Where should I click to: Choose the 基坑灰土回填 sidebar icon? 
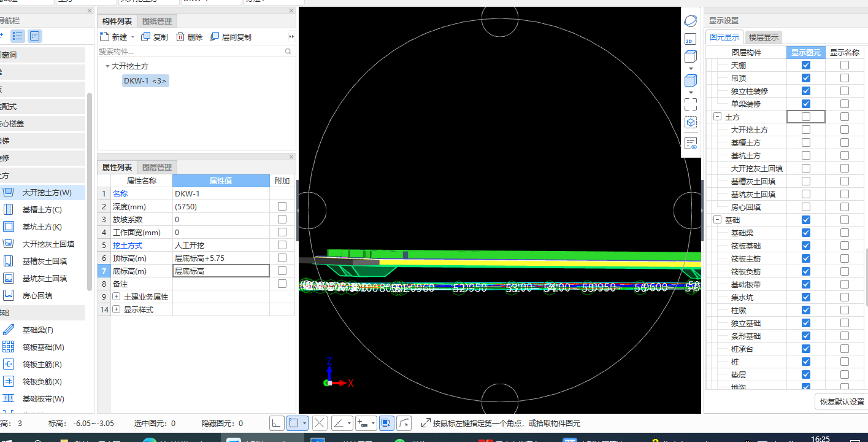click(9, 278)
